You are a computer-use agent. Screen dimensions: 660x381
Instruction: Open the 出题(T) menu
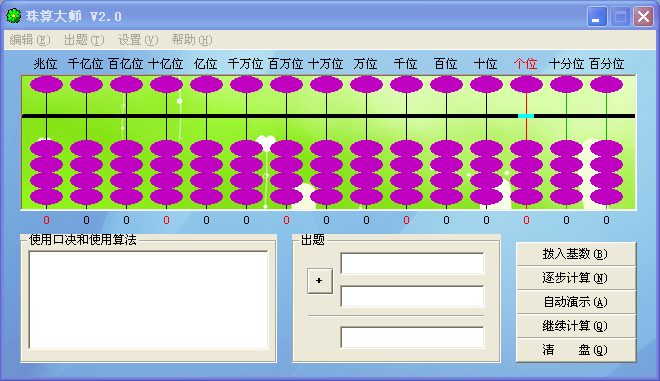click(84, 40)
